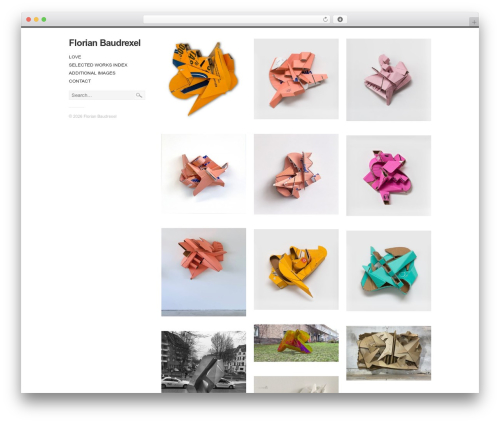Open the magenta sculpture thumbnail
The width and height of the screenshot is (500, 423).
389,175
